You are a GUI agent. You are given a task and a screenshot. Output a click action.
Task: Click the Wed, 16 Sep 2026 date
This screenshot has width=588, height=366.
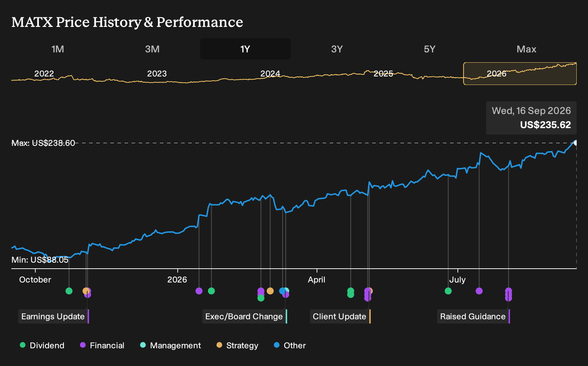[x=531, y=111]
